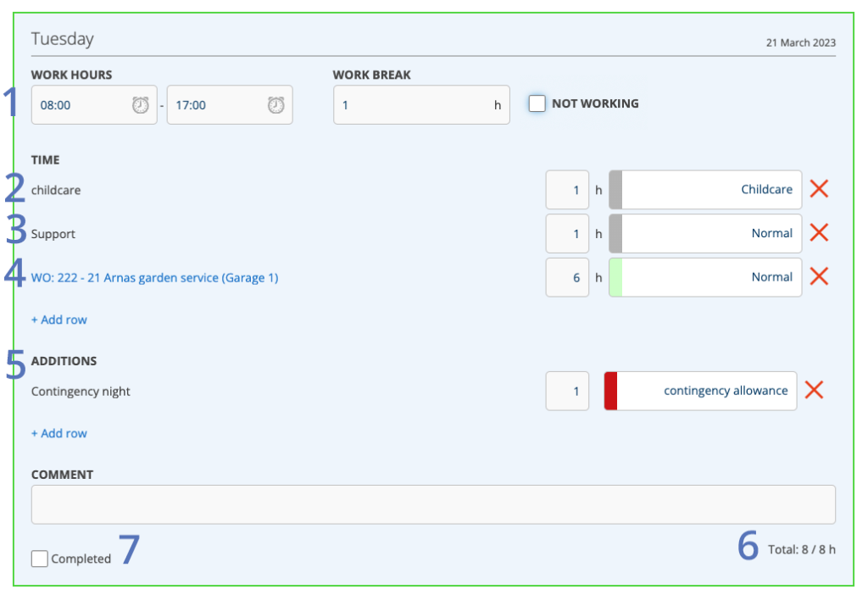The image size is (868, 595).
Task: Click Add row under Additions section
Action: pos(59,433)
